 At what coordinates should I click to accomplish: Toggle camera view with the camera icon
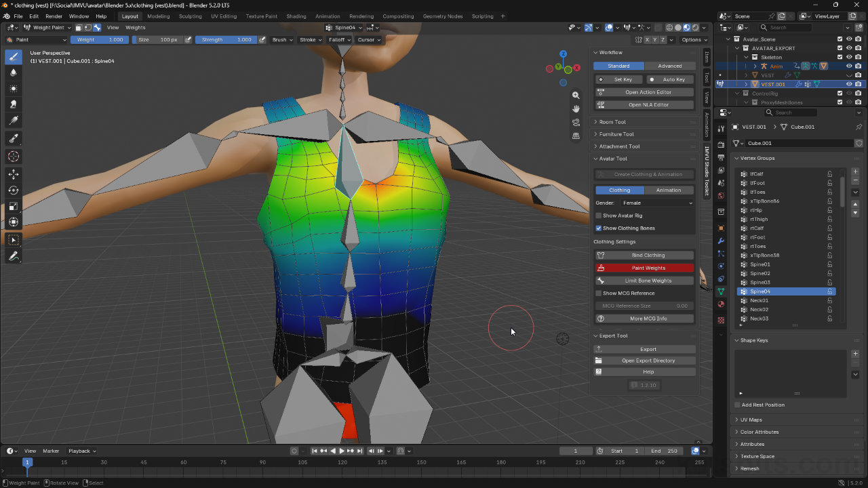coord(576,122)
